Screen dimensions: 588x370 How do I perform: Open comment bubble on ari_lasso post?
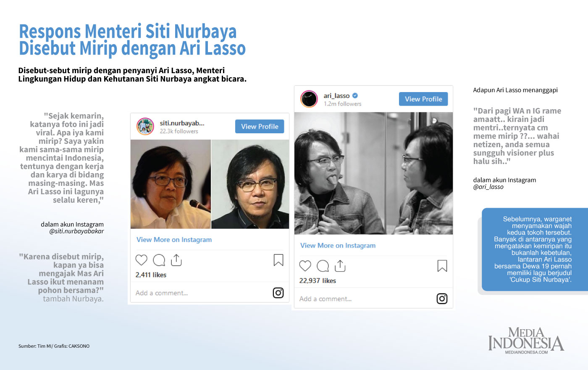pyautogui.click(x=323, y=266)
